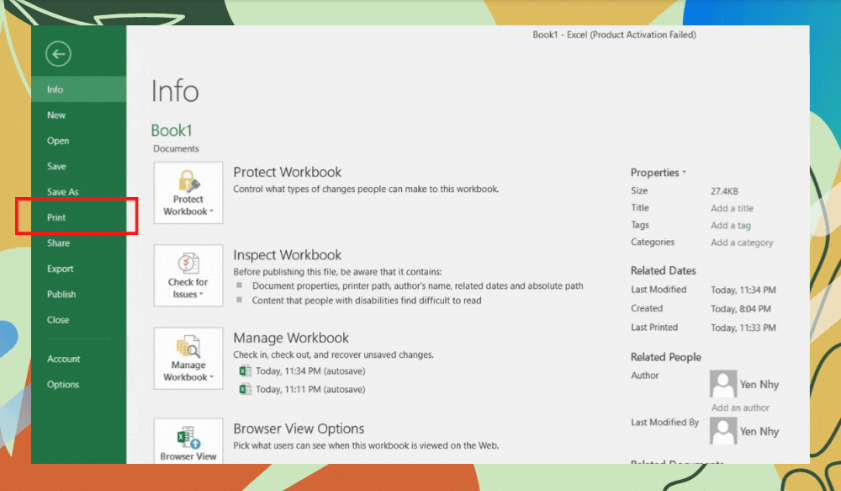Open the Save As page
This screenshot has width=841, height=491.
[x=63, y=192]
